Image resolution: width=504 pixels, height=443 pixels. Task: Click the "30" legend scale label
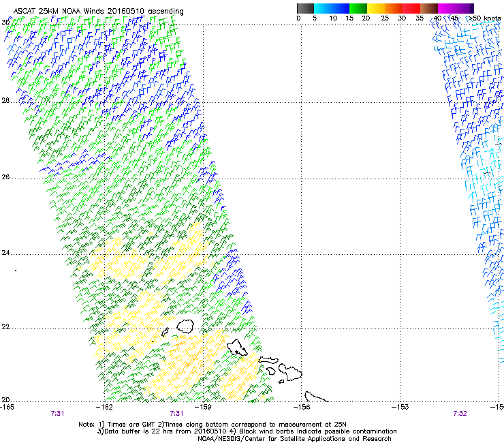pyautogui.click(x=402, y=18)
